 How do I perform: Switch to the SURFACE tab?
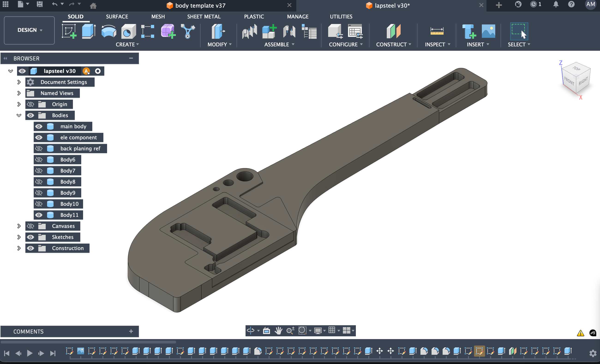coord(117,17)
